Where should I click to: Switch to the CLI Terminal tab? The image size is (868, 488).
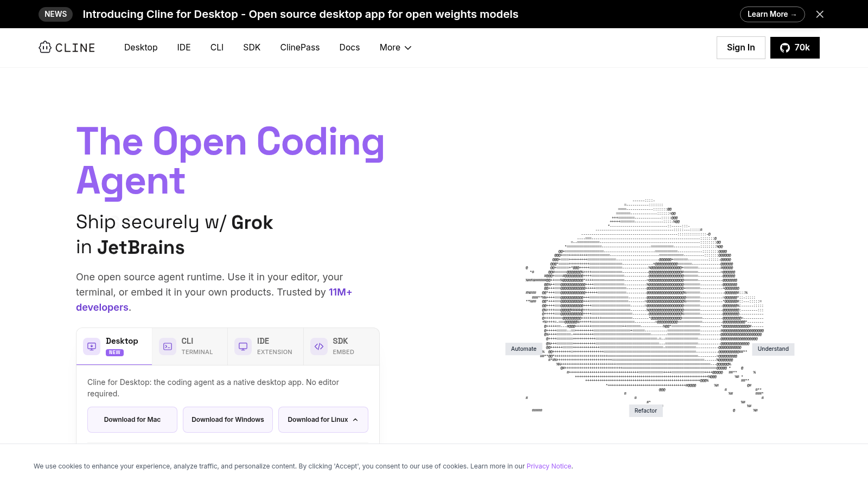click(190, 346)
